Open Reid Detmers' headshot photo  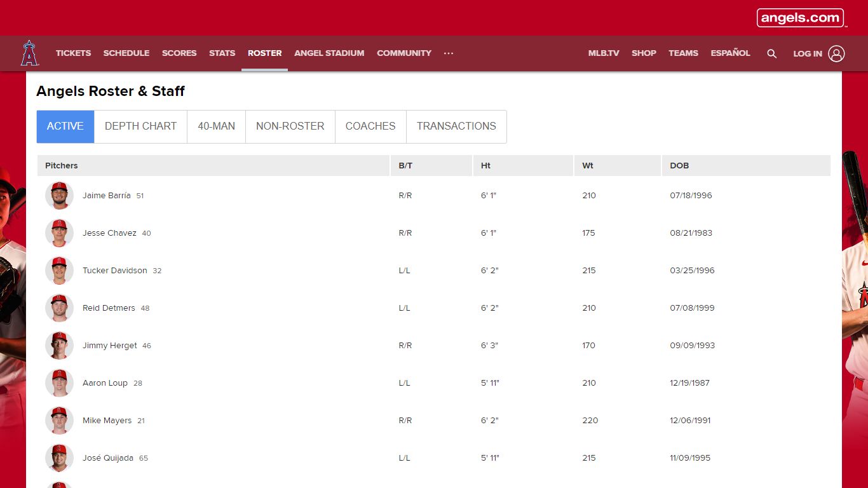pos(59,308)
